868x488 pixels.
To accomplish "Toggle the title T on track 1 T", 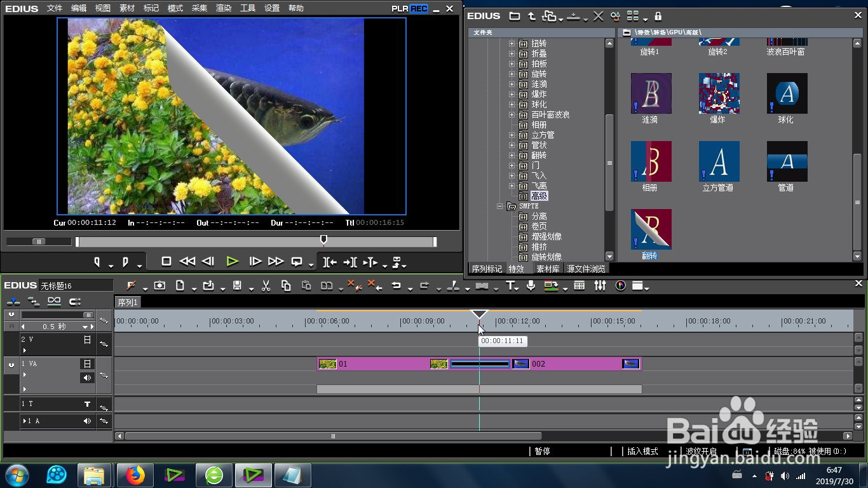I will (88, 403).
